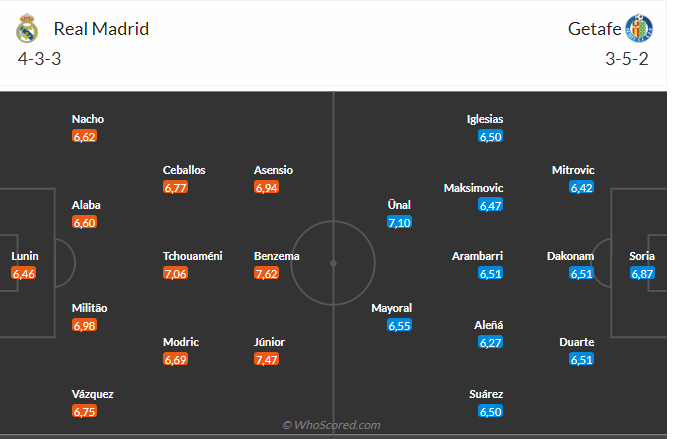
Task: Click Aleñá's 6.27 rating badge
Action: 491,342
